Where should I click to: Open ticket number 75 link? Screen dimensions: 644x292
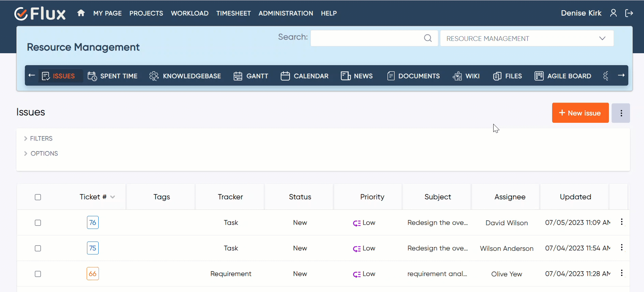coord(93,248)
